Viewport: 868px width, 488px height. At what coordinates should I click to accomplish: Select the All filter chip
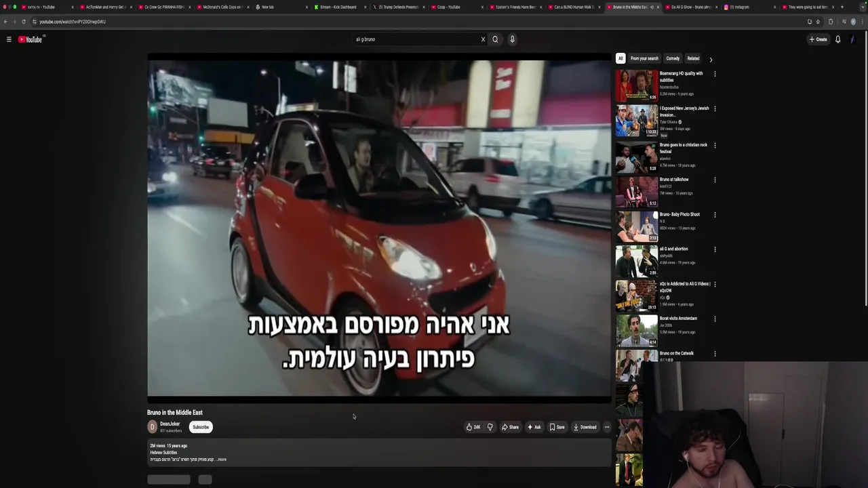[x=620, y=58]
